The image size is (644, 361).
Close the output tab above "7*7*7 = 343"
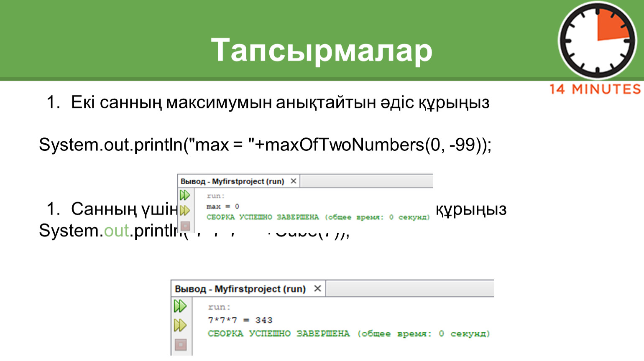tap(317, 288)
